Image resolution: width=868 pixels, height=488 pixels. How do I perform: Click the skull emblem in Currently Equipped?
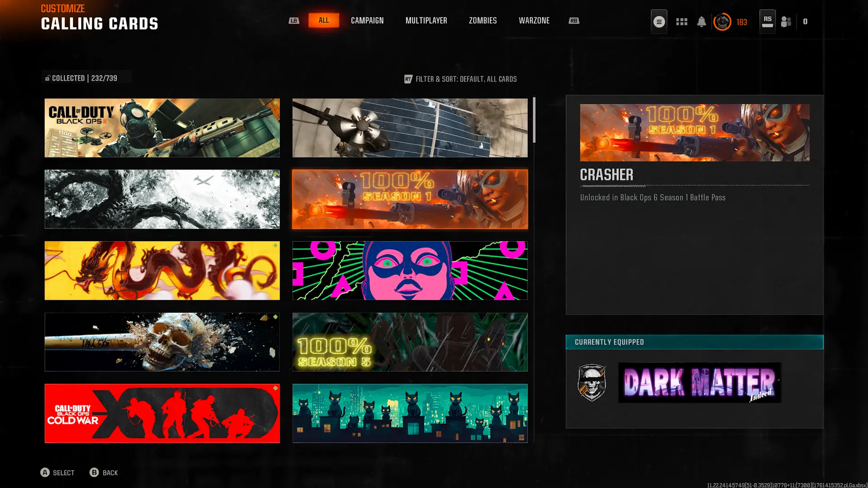[592, 382]
